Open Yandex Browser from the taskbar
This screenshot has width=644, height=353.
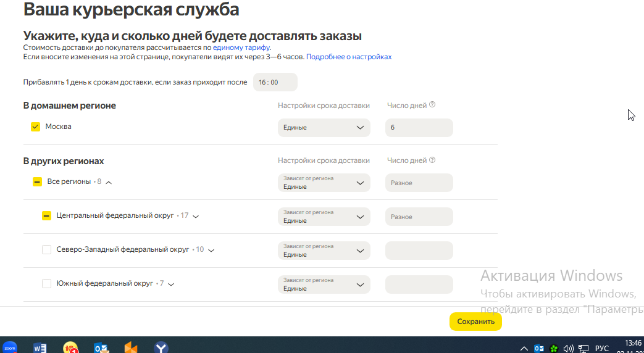(x=161, y=347)
